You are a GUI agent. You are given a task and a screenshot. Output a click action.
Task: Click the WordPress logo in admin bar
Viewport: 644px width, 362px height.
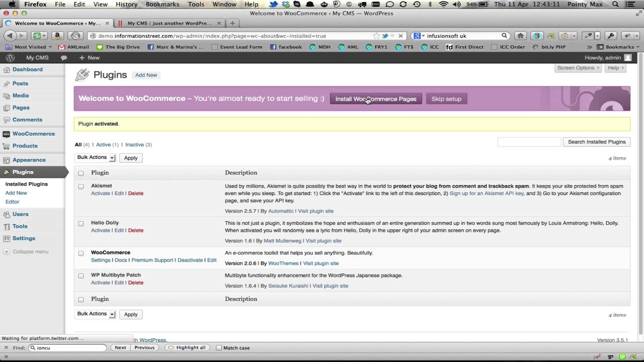(10, 58)
